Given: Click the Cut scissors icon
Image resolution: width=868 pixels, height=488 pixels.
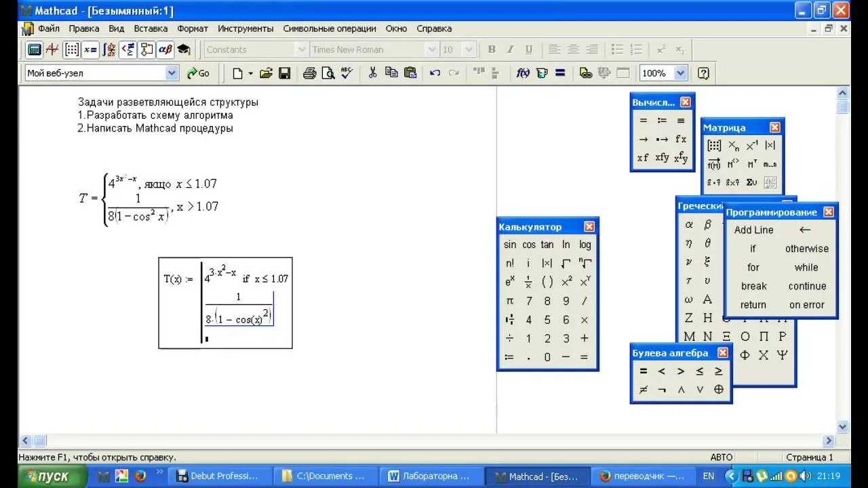Looking at the screenshot, I should [x=372, y=73].
